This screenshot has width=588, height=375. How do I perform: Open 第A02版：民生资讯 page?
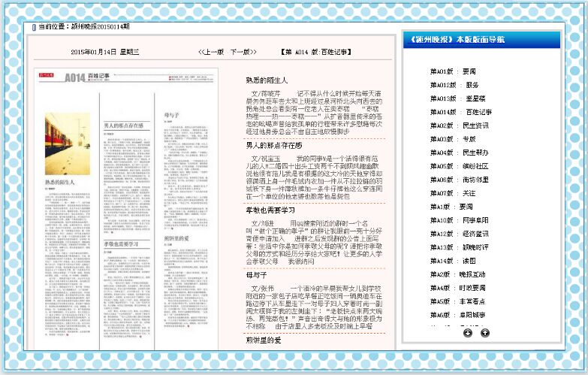pyautogui.click(x=459, y=125)
